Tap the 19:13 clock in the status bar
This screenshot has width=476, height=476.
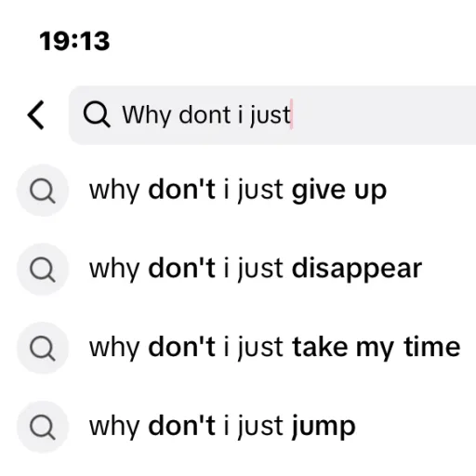tap(74, 41)
